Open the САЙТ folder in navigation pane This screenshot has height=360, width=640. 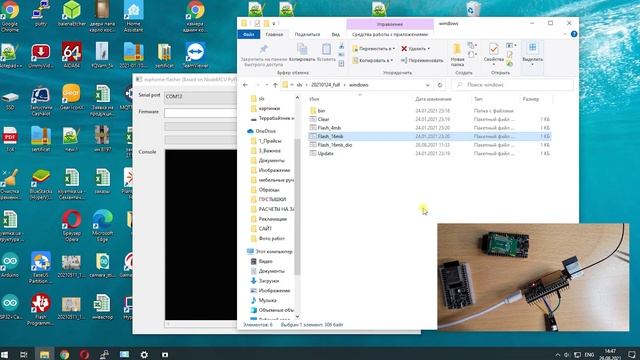[x=265, y=229]
